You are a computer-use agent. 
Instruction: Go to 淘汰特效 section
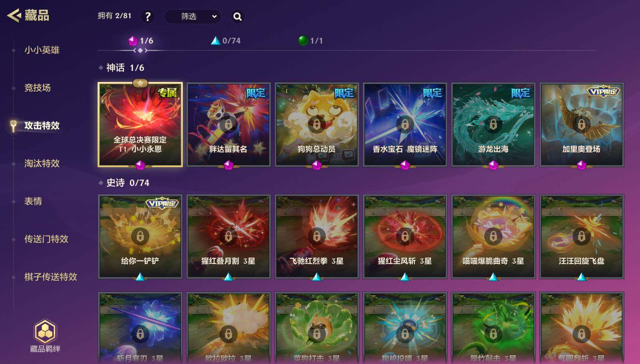point(42,163)
